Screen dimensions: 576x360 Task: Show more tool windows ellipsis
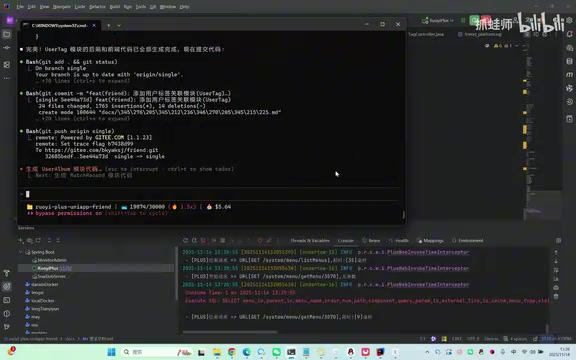coord(7,78)
